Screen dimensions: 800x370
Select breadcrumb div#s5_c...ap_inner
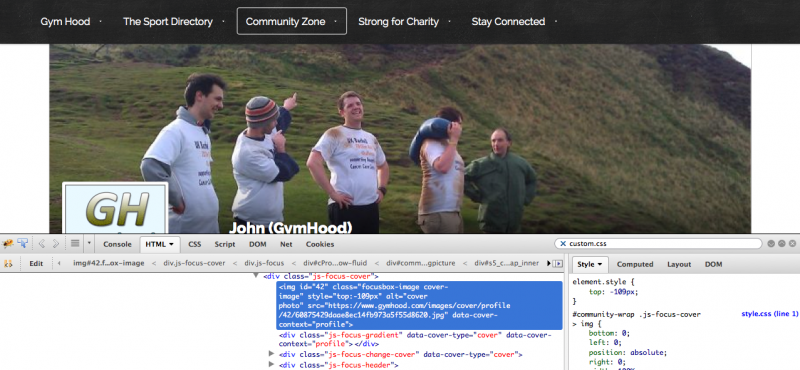[507, 264]
